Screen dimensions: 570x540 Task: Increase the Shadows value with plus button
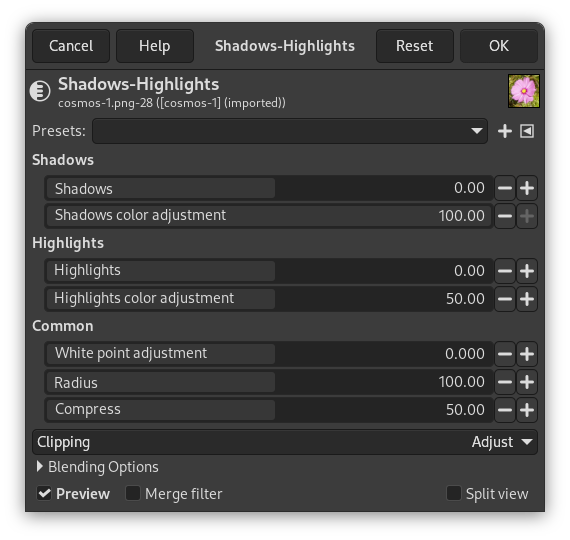click(x=527, y=188)
